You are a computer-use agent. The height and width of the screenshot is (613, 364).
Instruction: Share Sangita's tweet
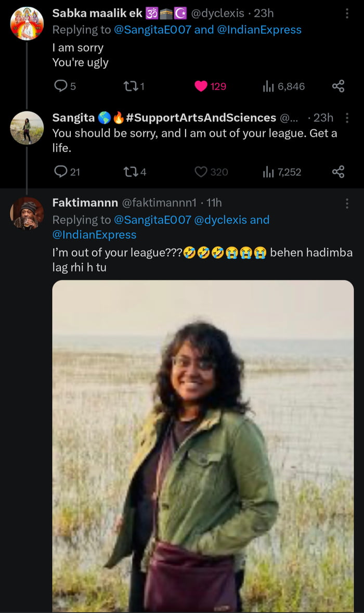pos(338,172)
